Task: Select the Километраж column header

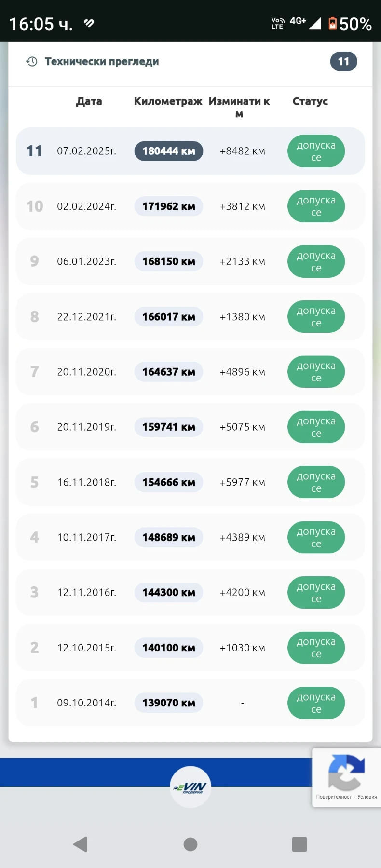Action: (168, 101)
